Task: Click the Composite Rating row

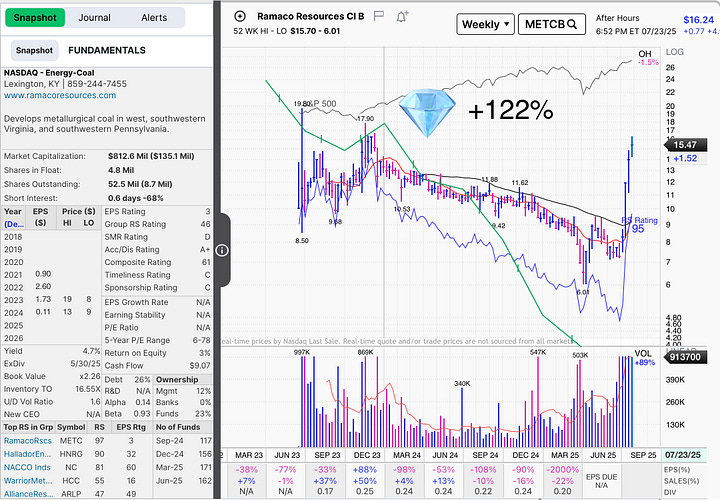Action: coord(157,262)
